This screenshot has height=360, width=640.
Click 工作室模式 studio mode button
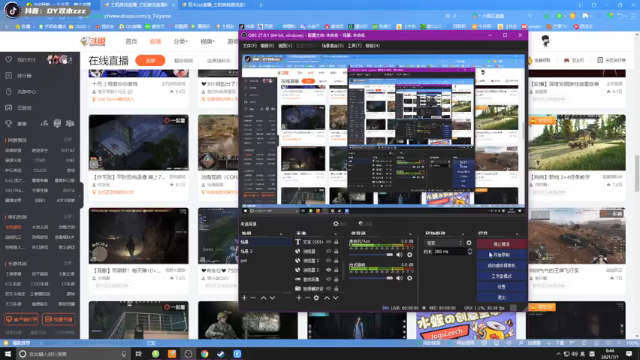pos(502,276)
